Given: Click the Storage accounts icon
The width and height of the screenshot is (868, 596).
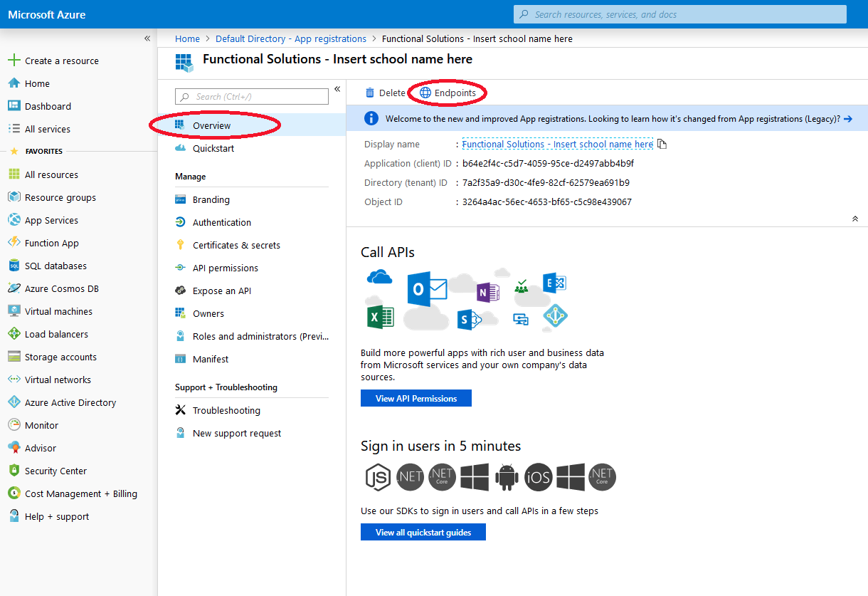Looking at the screenshot, I should (14, 357).
